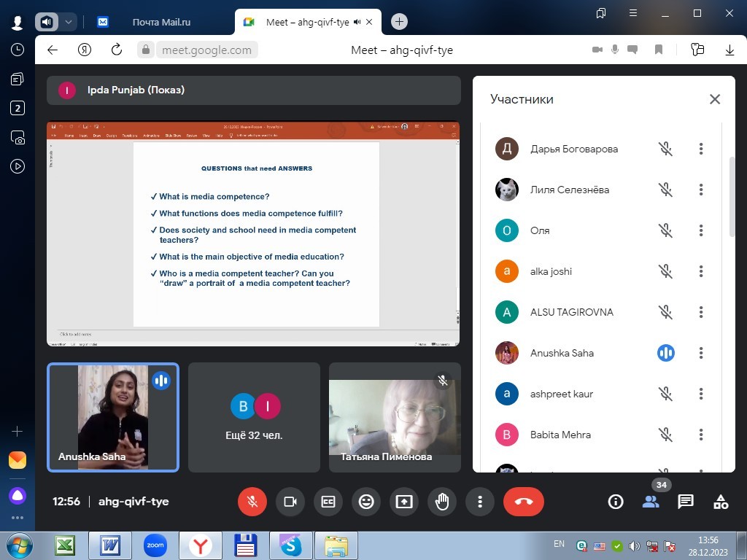Open the meeting info icon
The height and width of the screenshot is (560, 747).
[x=616, y=502]
